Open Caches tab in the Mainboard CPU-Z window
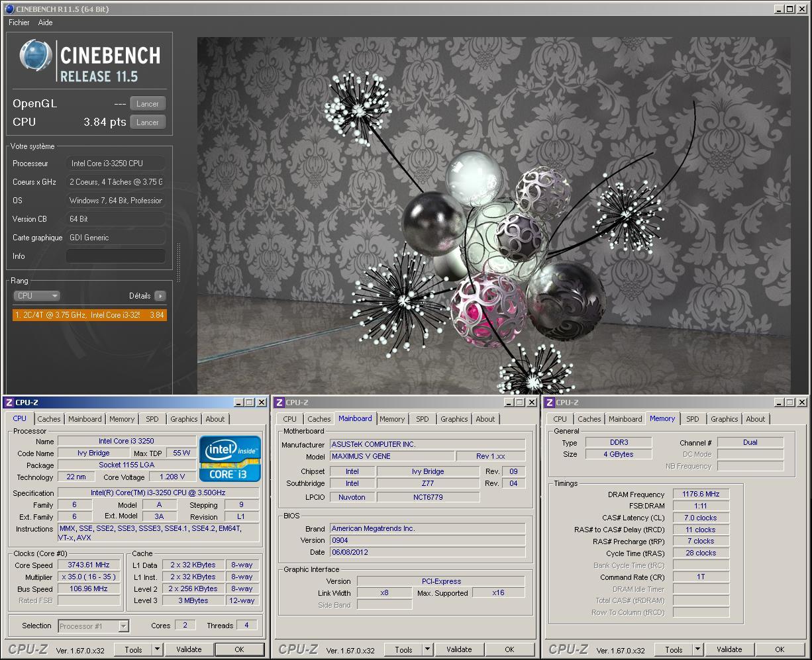 pos(319,419)
